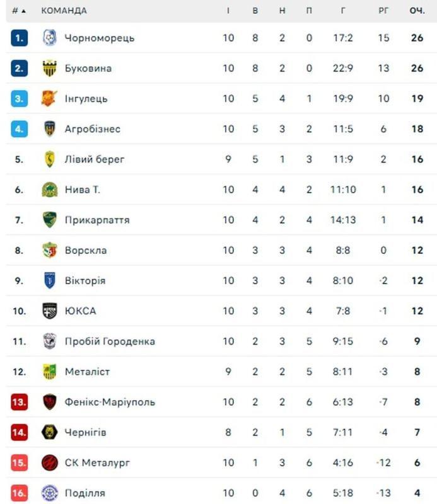Click the Лівий берег club logo
The height and width of the screenshot is (504, 437).
click(49, 159)
